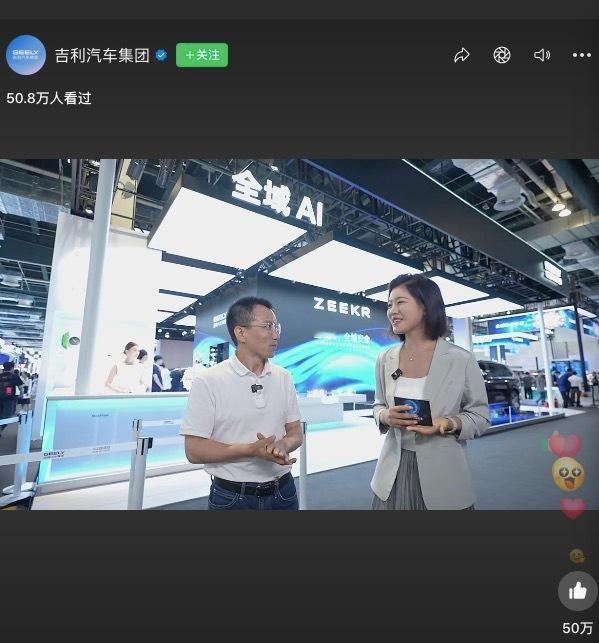Viewport: 599px width, 643px height.
Task: Tap the 50万 like count
Action: coord(577,628)
